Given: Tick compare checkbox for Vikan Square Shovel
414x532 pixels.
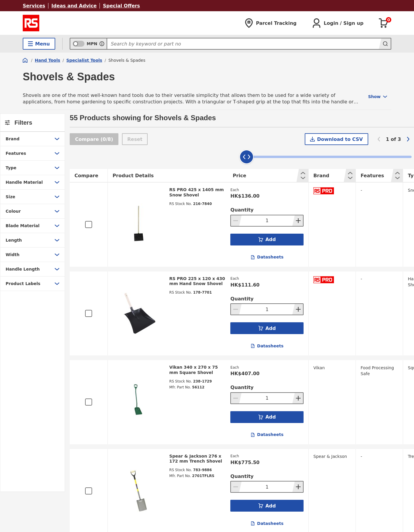Looking at the screenshot, I should point(89,402).
